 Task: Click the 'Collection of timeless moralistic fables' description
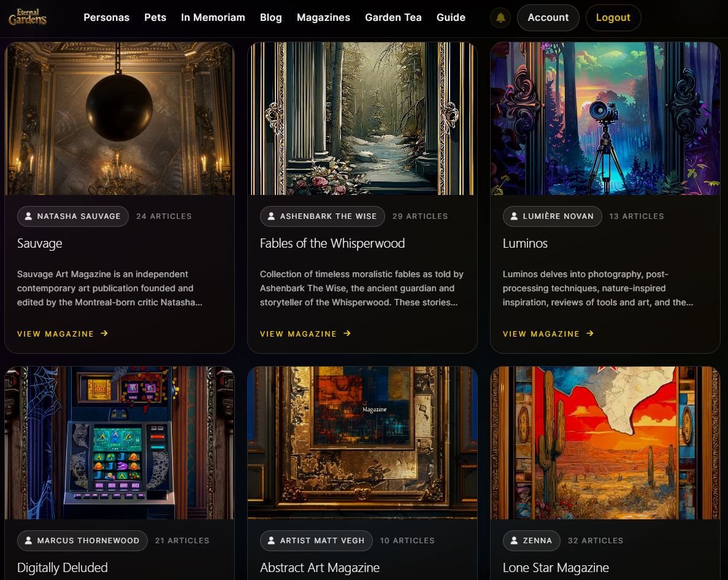click(362, 288)
